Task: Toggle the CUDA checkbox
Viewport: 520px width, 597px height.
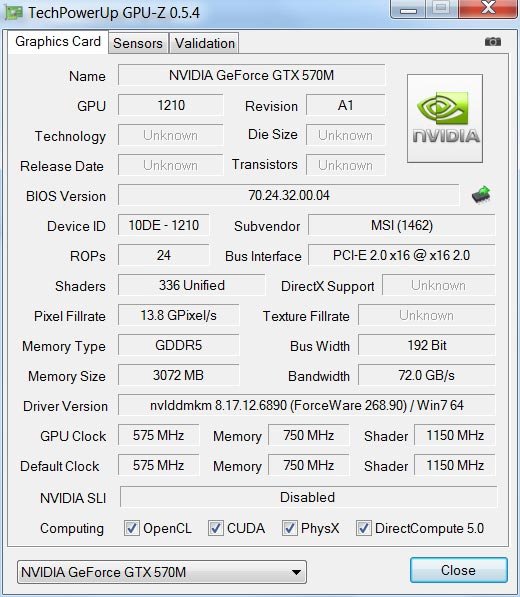Action: click(215, 528)
